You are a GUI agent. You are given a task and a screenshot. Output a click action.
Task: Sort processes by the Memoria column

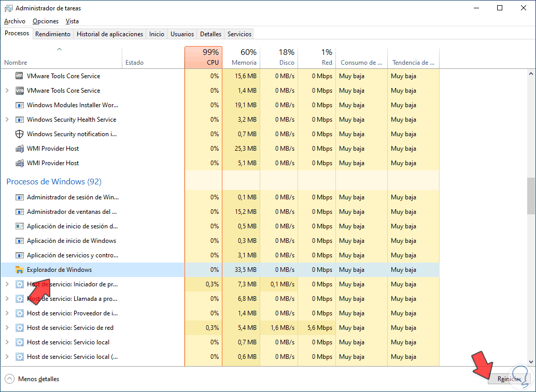coord(241,57)
